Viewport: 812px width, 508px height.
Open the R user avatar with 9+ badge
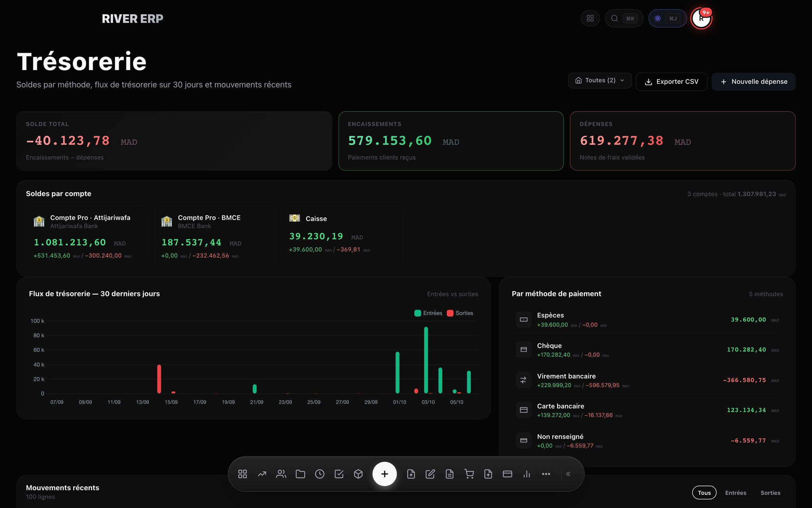[701, 18]
